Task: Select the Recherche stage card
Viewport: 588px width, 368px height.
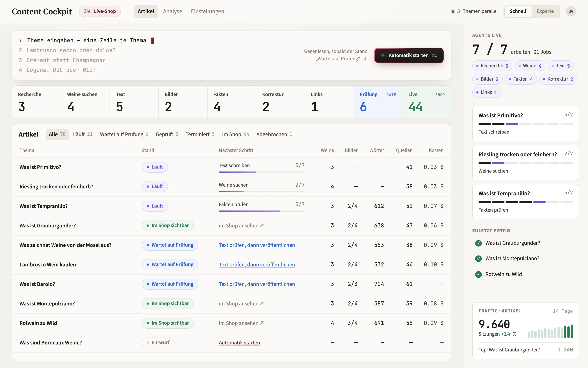Action: pyautogui.click(x=37, y=102)
